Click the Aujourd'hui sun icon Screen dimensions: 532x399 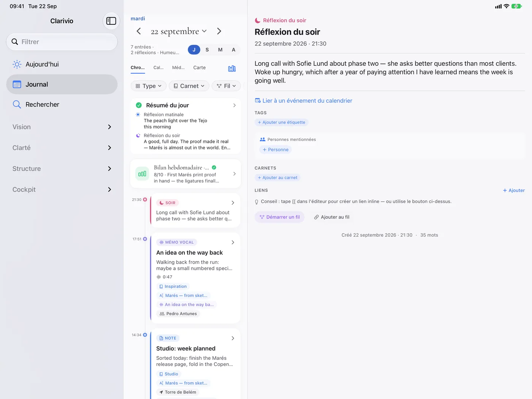(17, 64)
